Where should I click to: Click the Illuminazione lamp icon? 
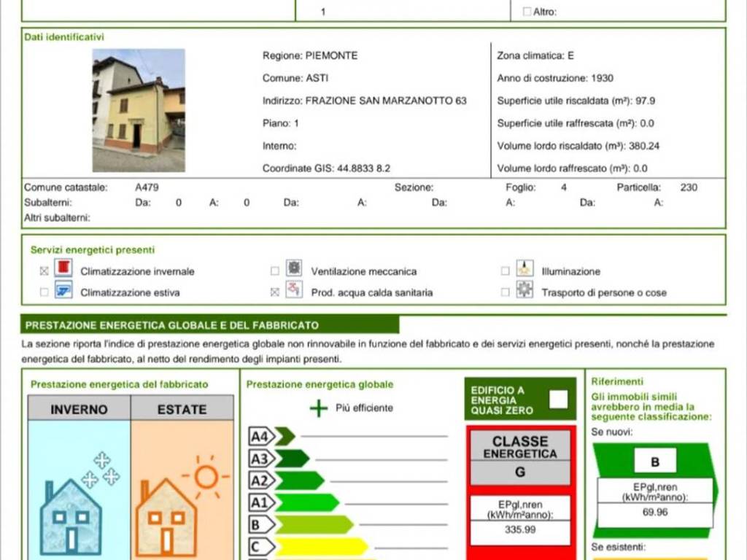(x=525, y=268)
